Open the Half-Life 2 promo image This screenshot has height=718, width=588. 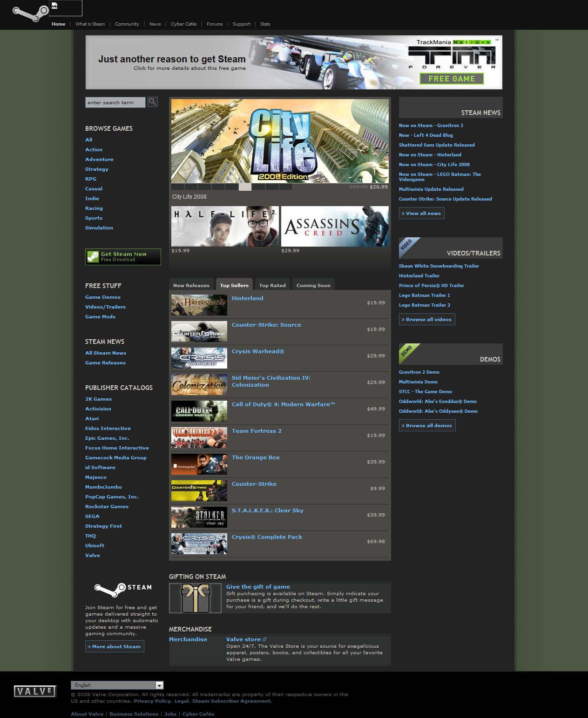[225, 227]
